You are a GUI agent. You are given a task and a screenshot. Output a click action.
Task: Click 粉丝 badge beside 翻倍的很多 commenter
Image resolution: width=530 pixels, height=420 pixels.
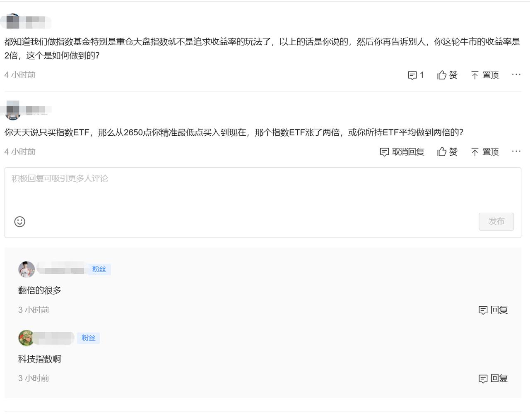pyautogui.click(x=99, y=269)
